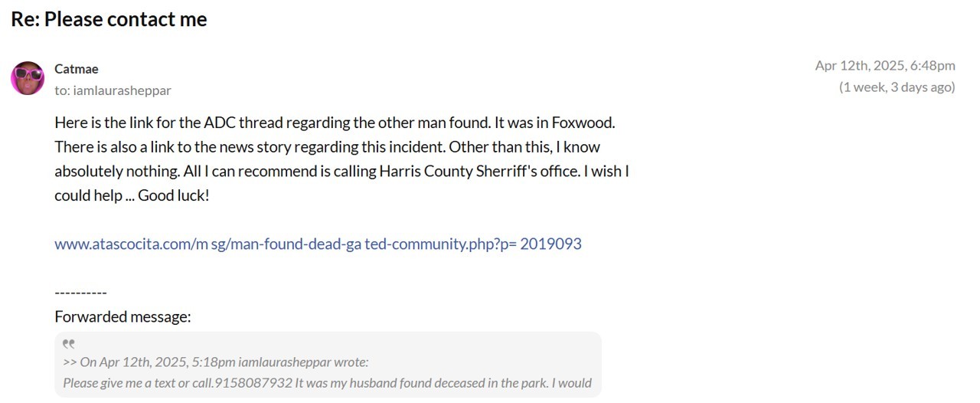Click the quoted header line 'iamlaurasheppar wrote'
This screenshot has height=403, width=980.
point(303,362)
